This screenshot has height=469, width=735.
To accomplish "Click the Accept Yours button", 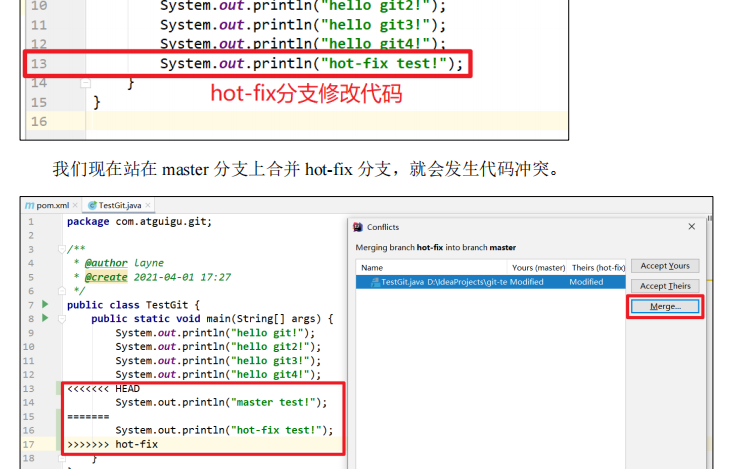I will coord(665,266).
